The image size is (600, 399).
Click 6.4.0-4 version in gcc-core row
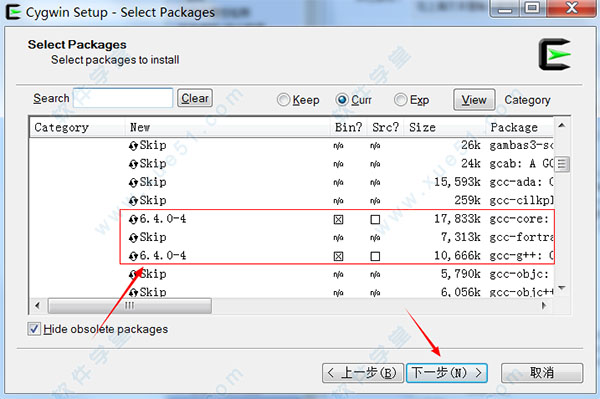pos(163,219)
